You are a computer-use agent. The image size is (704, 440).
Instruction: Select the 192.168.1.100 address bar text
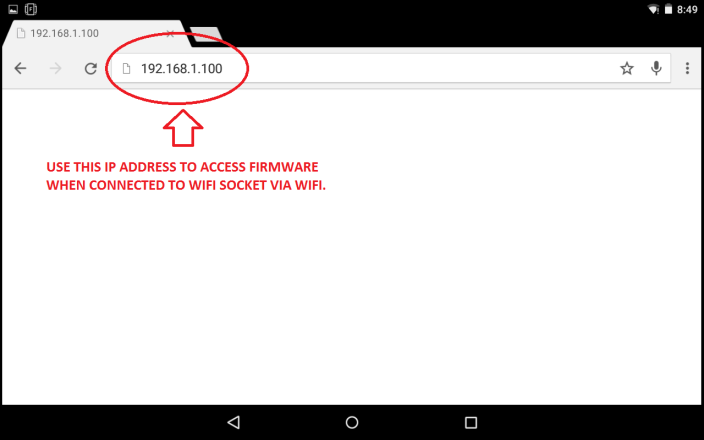[181, 68]
